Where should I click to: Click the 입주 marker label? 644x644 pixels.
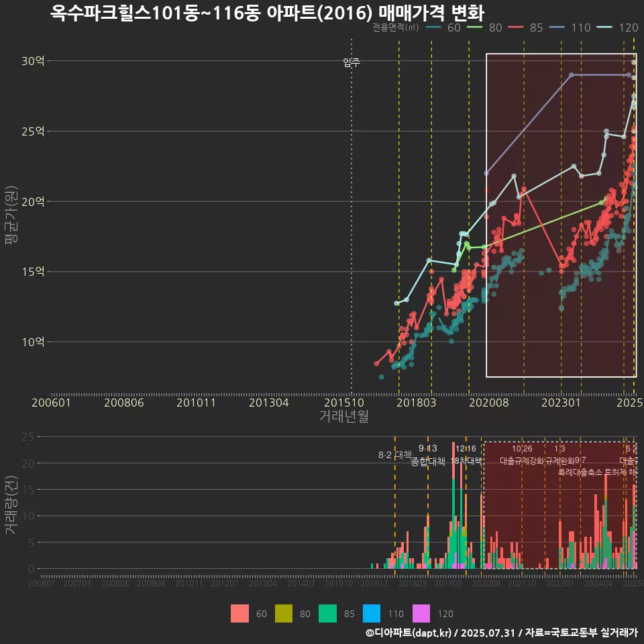352,62
